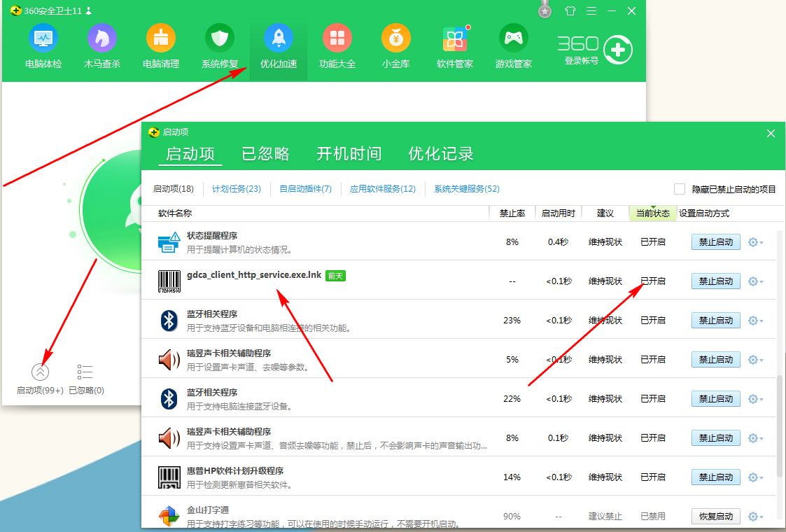Open gear dropdown for 金山打字通 row

click(755, 517)
